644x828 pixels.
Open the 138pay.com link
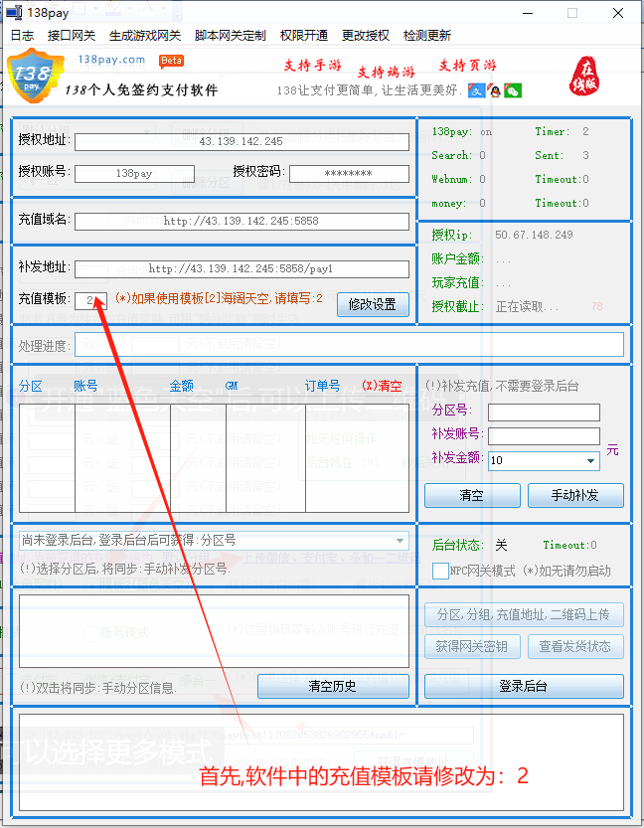point(111,60)
